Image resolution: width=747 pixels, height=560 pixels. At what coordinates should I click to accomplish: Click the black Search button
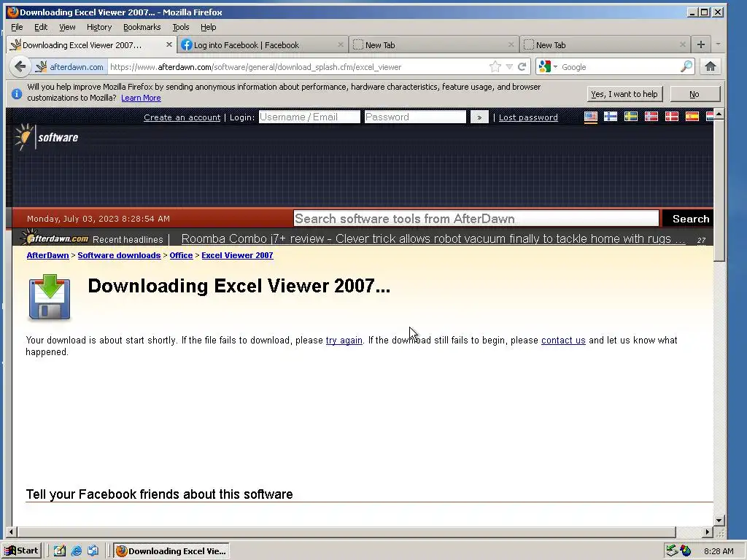(x=689, y=219)
